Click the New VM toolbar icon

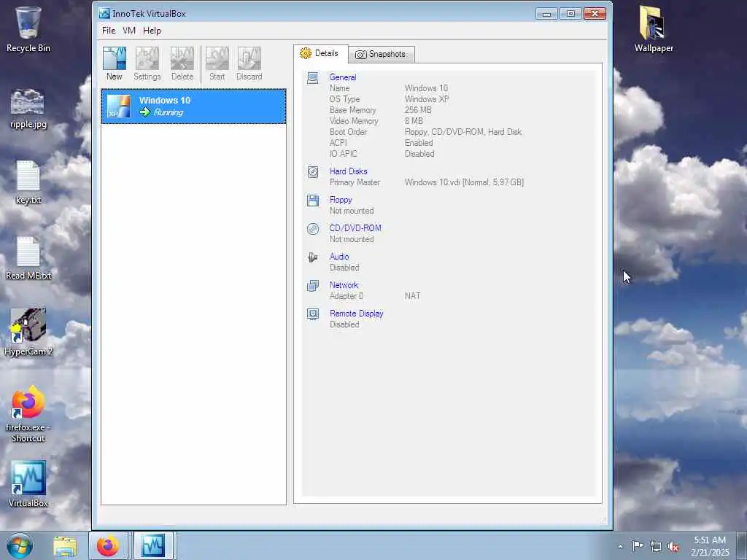[115, 63]
